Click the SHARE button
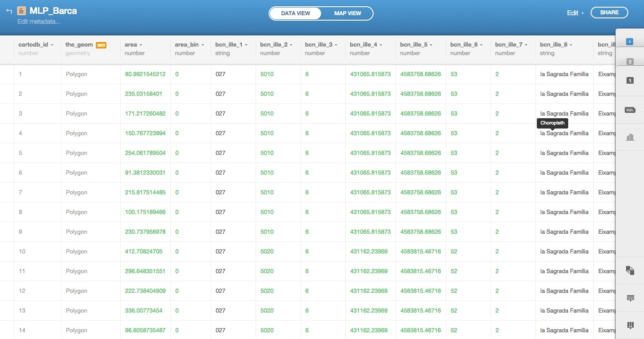 tap(609, 13)
